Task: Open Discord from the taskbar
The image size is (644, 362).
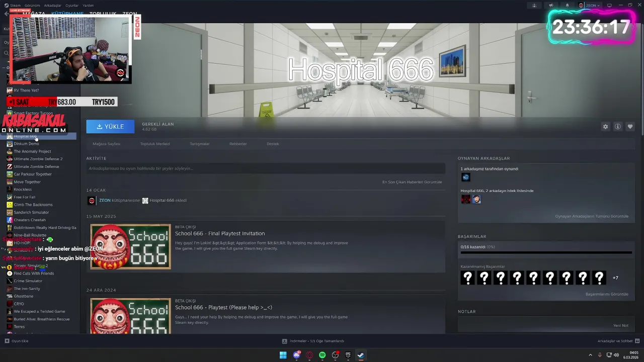Action: (x=296, y=355)
